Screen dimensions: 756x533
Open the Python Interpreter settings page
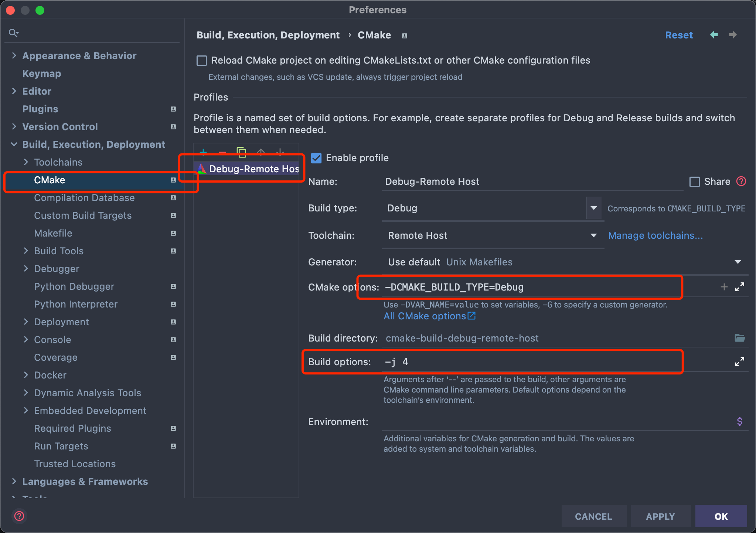(x=76, y=304)
